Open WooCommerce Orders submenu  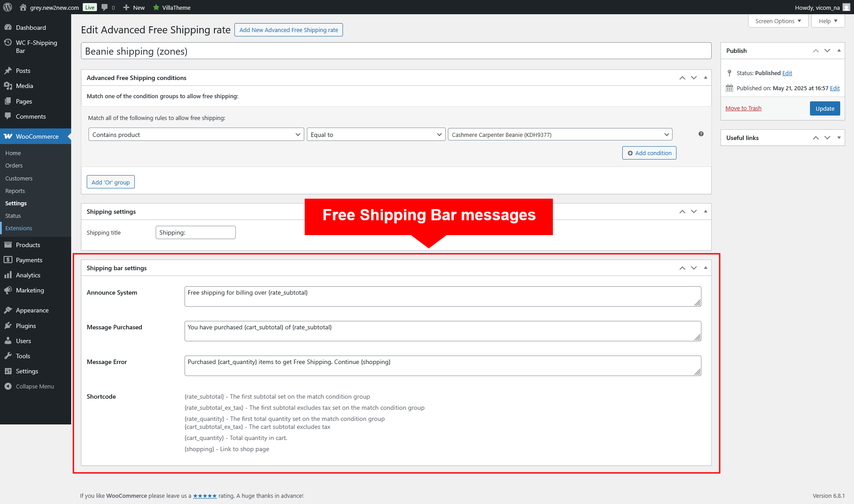pyautogui.click(x=14, y=165)
